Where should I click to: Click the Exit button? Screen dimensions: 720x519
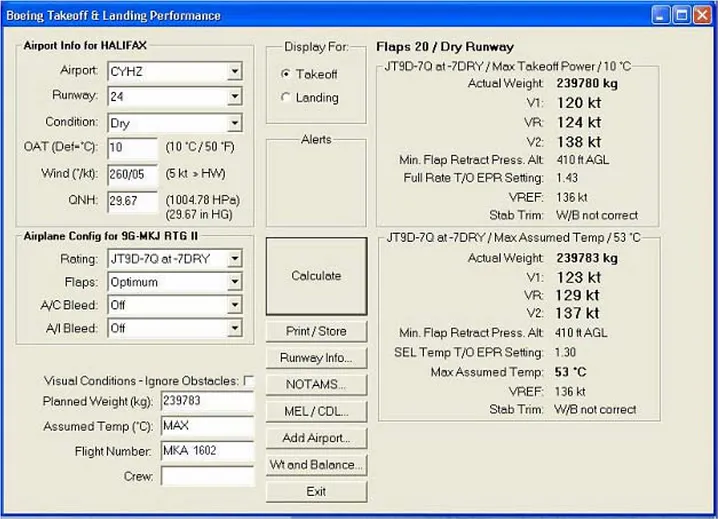point(316,491)
